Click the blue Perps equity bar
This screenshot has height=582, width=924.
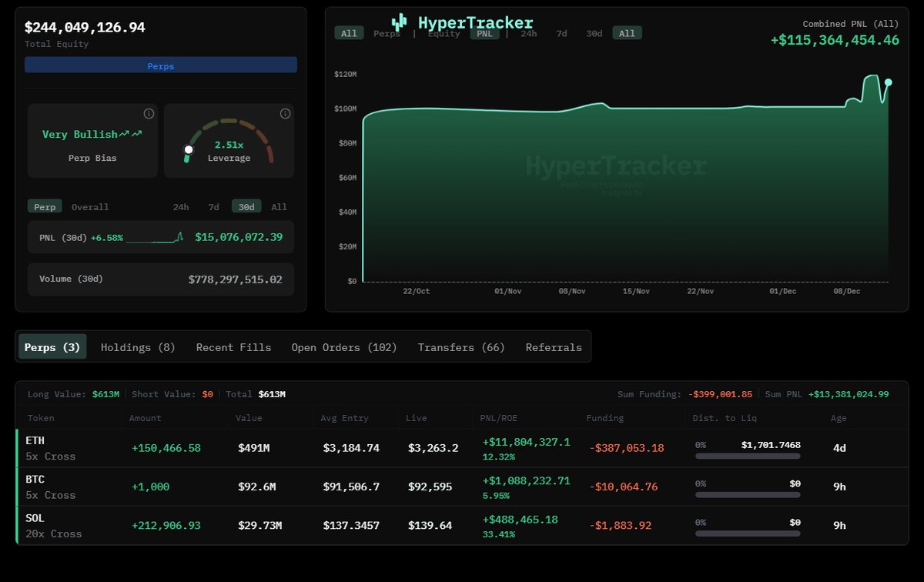[161, 66]
